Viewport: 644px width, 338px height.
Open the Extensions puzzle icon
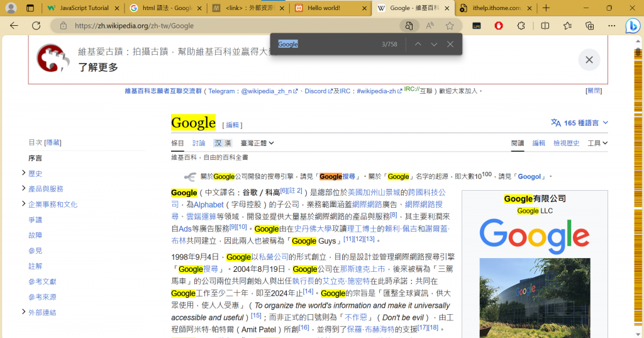pos(521,26)
